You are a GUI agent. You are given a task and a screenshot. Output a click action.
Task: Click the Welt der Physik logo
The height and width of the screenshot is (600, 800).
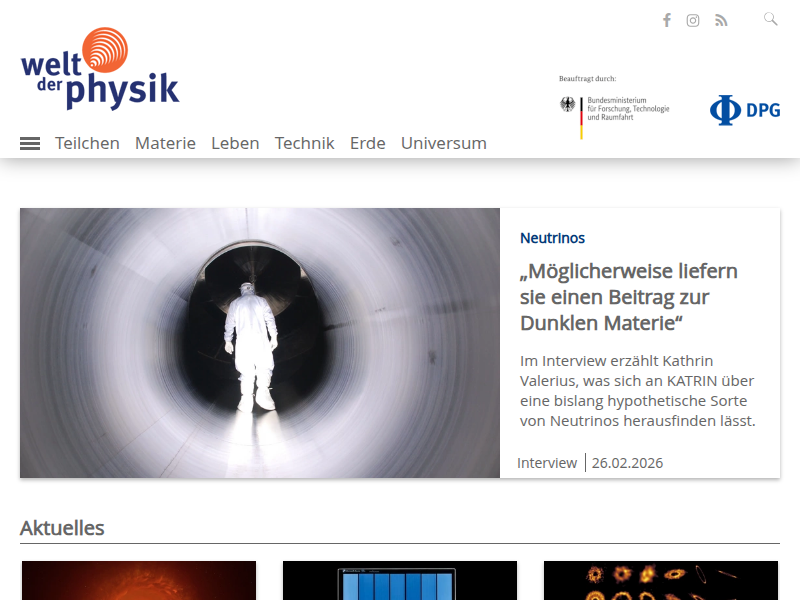(100, 69)
